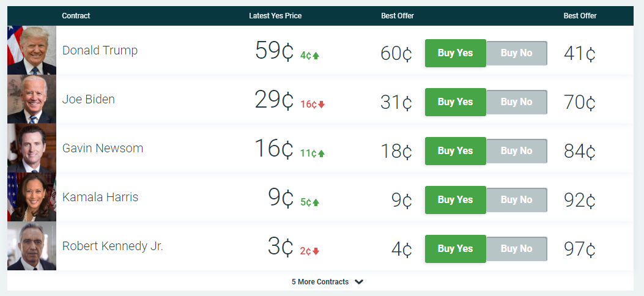Click the red down arrow beside Biden's 16¢ change

(321, 105)
